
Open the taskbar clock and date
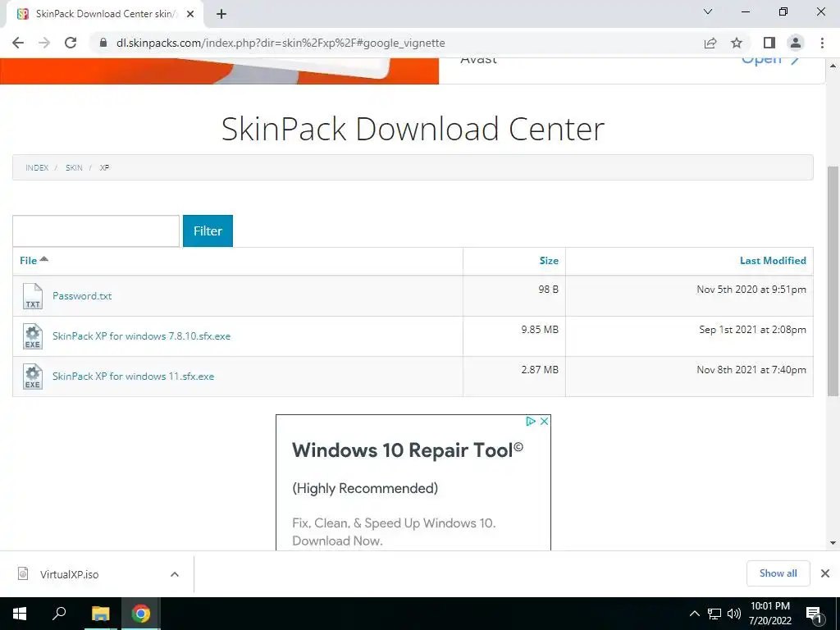[769, 614]
